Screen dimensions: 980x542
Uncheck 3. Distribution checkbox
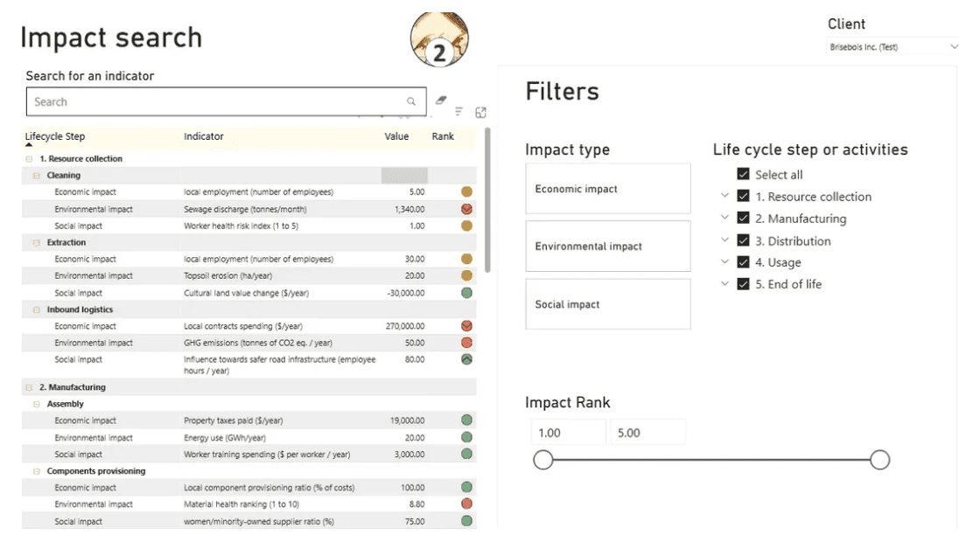point(743,240)
